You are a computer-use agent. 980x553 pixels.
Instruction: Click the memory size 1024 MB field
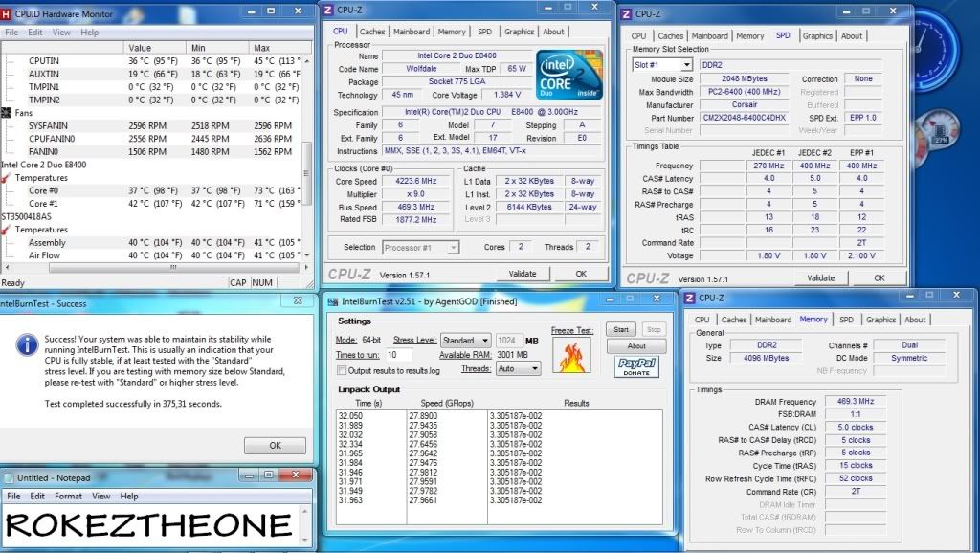(x=509, y=341)
